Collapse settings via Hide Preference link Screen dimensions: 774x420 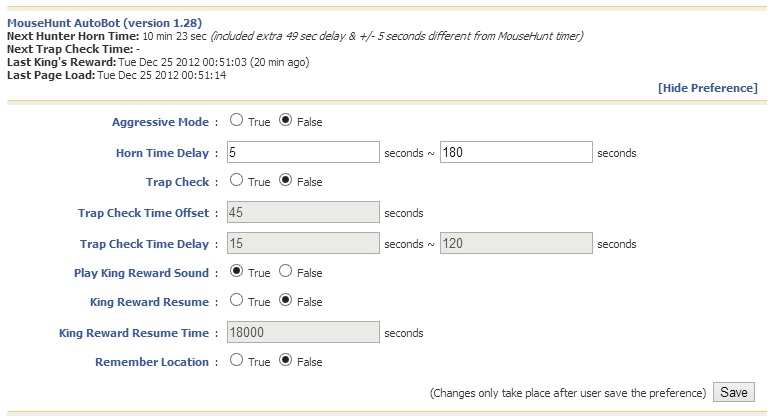pos(707,88)
